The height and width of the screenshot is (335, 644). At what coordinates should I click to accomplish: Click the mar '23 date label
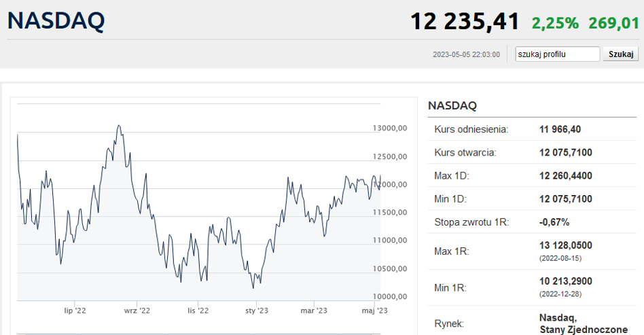[314, 311]
